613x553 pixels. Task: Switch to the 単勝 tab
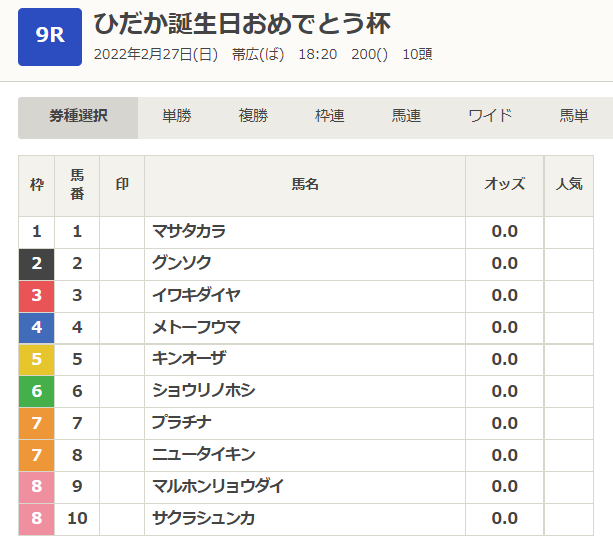[x=177, y=117]
